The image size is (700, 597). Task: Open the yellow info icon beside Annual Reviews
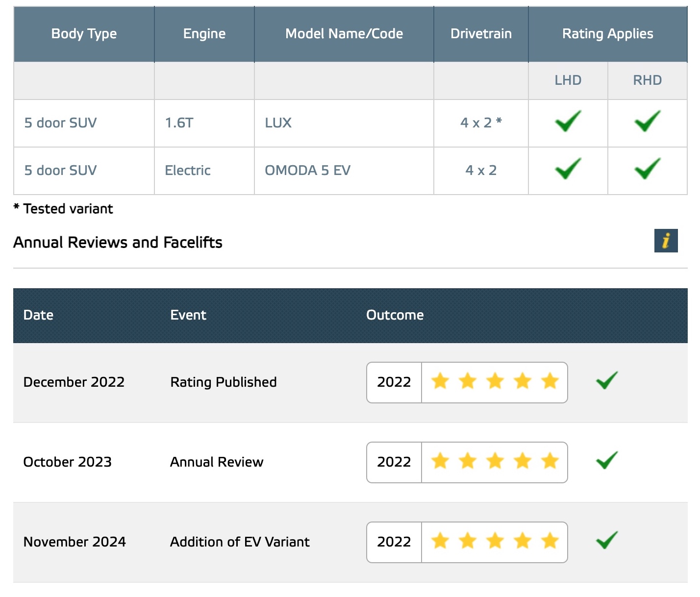point(666,241)
